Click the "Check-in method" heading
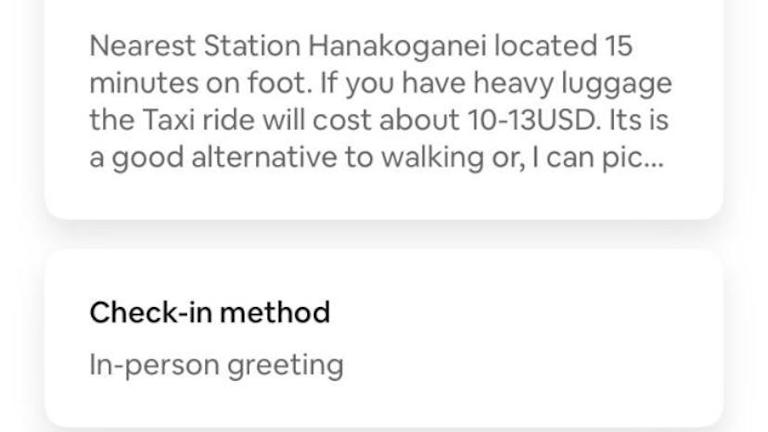768x432 pixels. click(x=209, y=312)
